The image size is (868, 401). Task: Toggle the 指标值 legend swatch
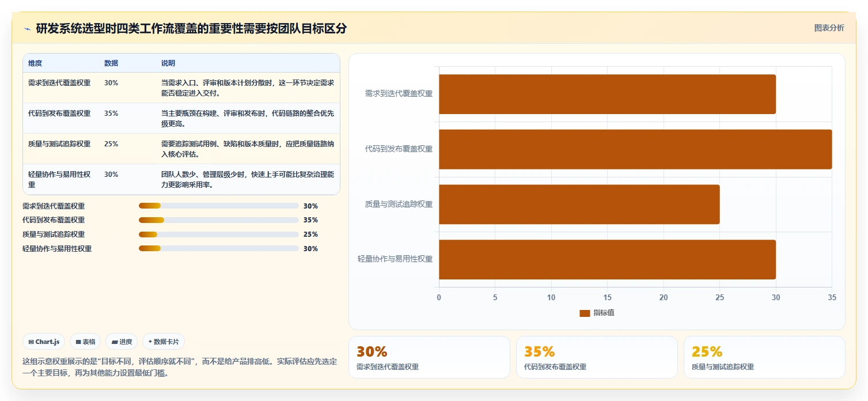point(585,313)
